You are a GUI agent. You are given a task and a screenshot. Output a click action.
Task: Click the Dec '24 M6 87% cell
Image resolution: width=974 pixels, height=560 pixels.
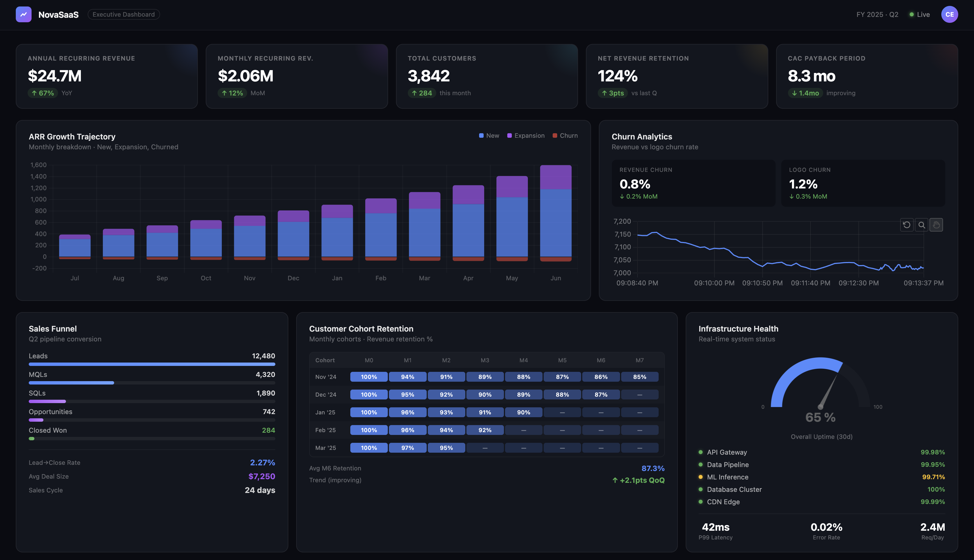point(601,395)
